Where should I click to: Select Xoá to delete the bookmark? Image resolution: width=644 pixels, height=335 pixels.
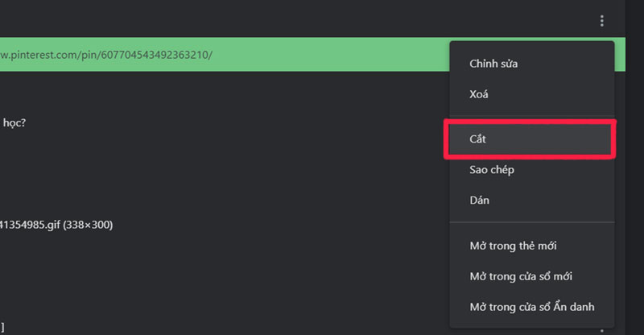pos(479,94)
